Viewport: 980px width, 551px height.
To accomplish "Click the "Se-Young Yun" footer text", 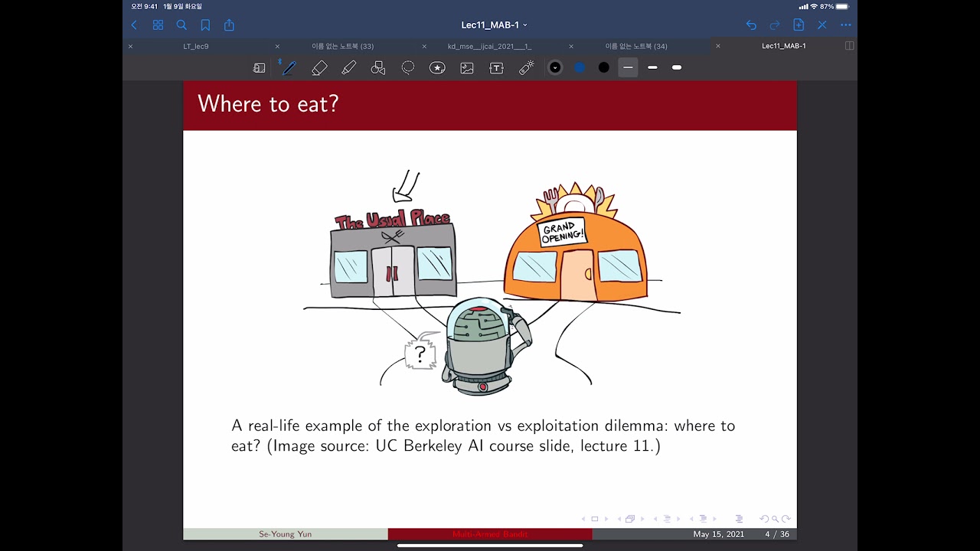I will click(285, 534).
